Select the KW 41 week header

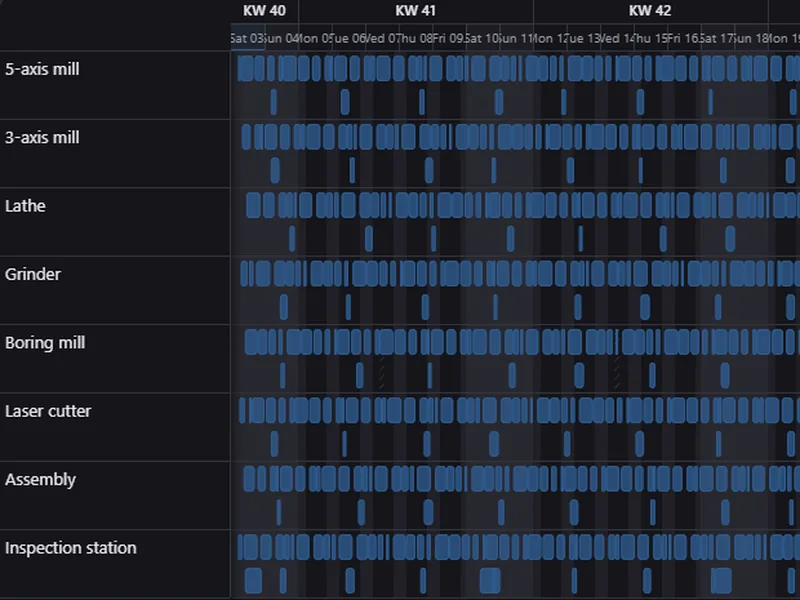(x=416, y=11)
